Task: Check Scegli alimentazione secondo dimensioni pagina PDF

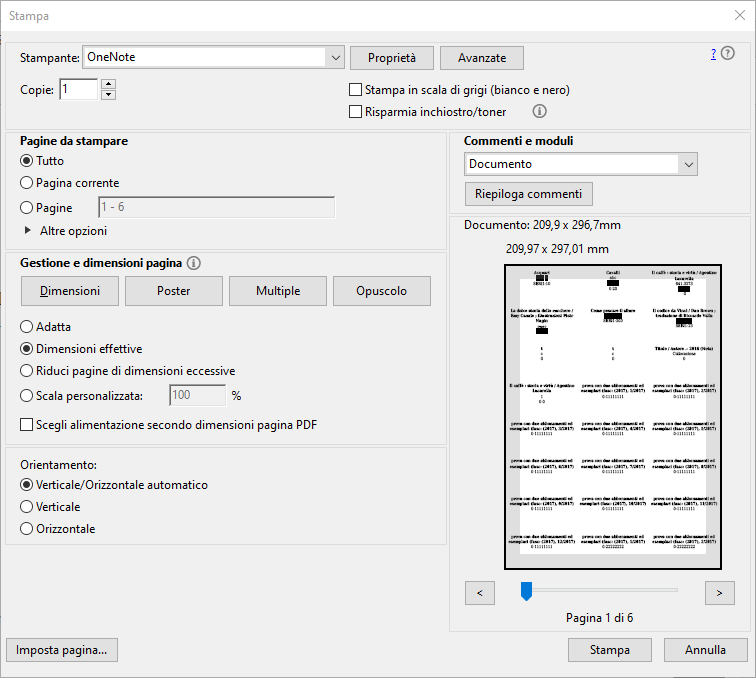Action: click(27, 425)
